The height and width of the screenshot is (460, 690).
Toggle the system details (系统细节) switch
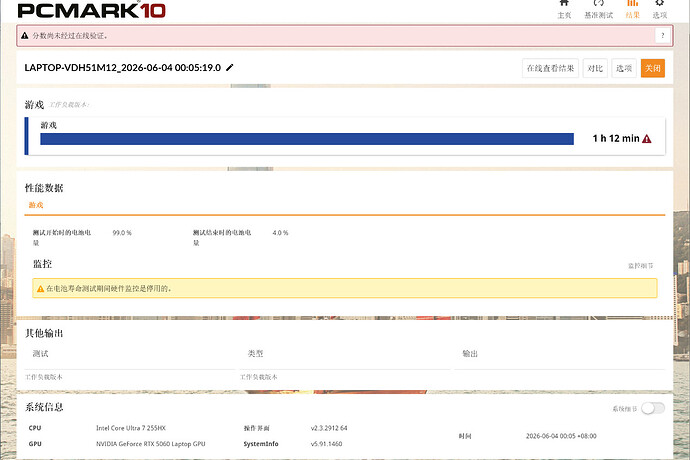(x=653, y=408)
